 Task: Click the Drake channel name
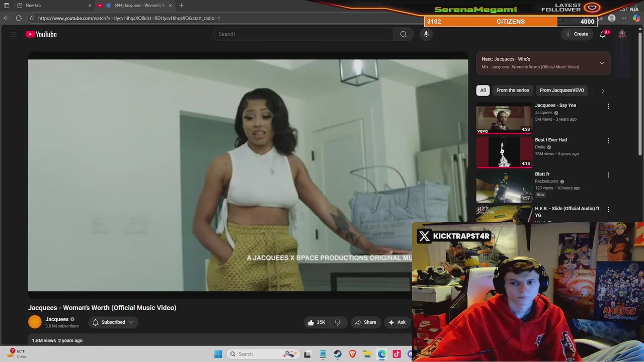click(x=540, y=147)
